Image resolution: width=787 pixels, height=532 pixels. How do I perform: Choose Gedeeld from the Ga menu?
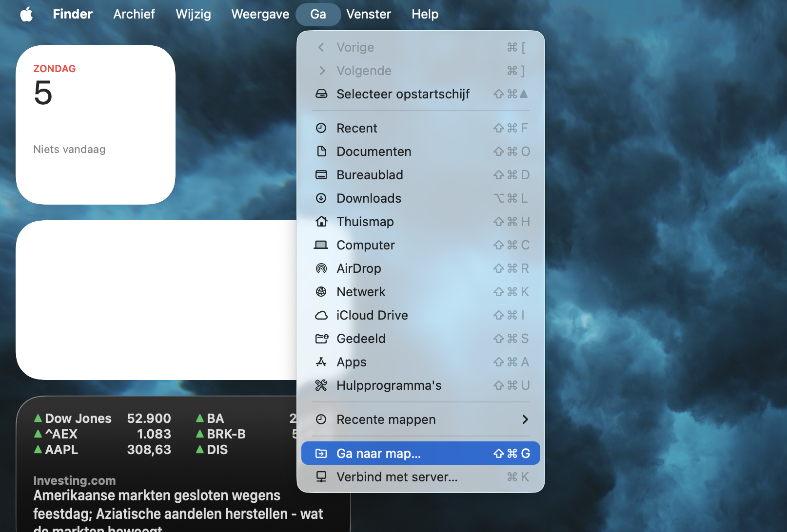pyautogui.click(x=421, y=339)
